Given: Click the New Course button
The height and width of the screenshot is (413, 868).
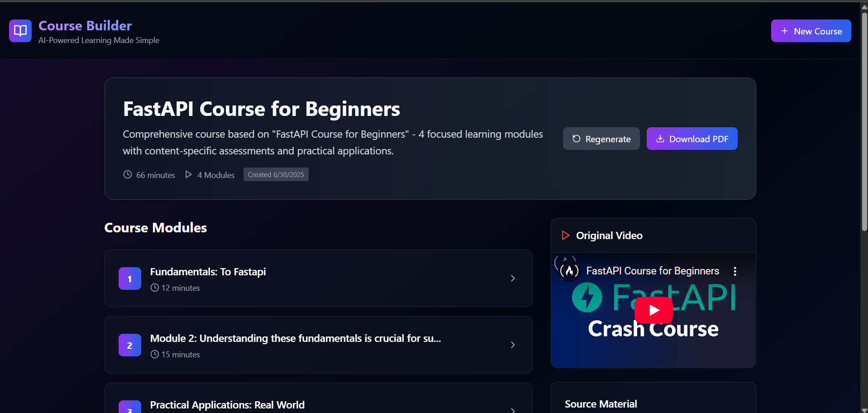Looking at the screenshot, I should [x=811, y=31].
